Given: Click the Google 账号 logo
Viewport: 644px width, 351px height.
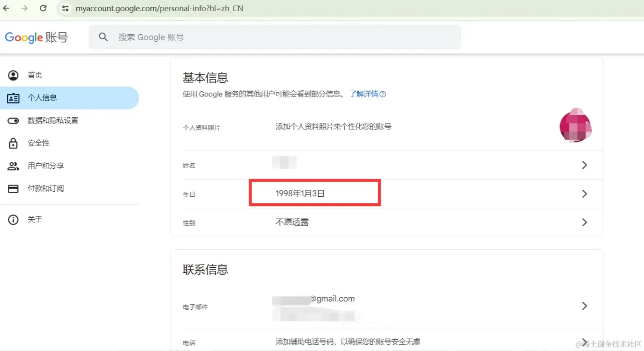Looking at the screenshot, I should point(36,37).
